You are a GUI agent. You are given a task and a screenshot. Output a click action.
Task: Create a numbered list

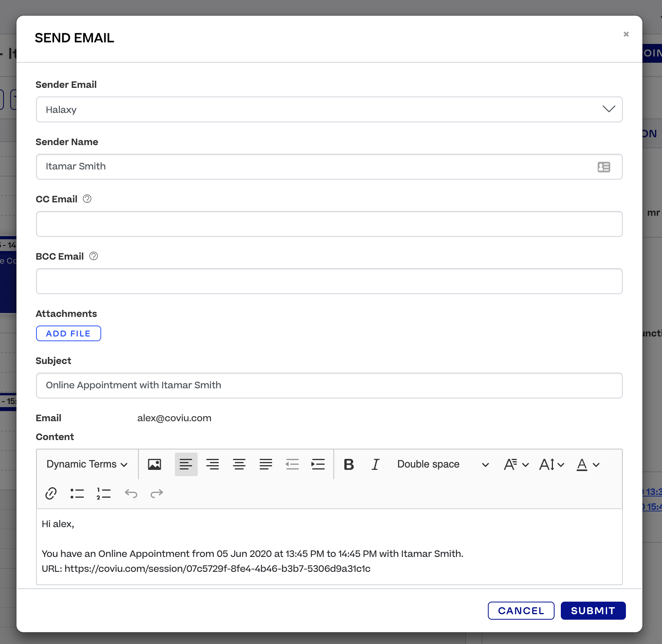(103, 493)
